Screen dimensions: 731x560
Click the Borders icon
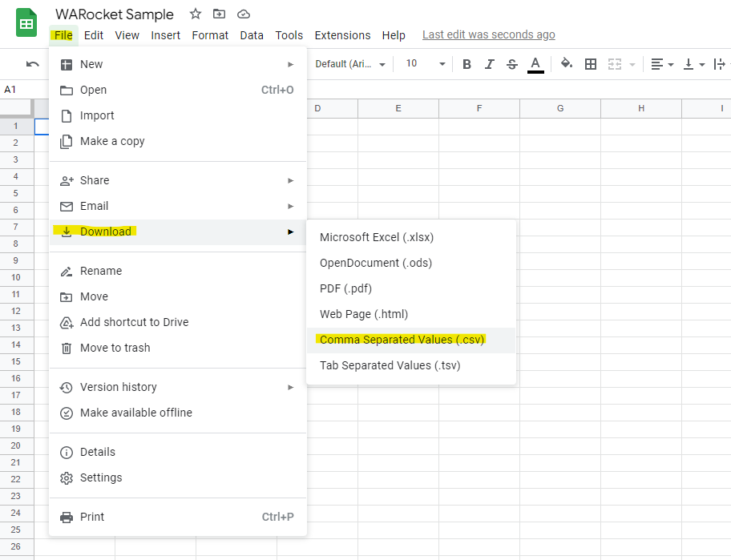click(591, 63)
